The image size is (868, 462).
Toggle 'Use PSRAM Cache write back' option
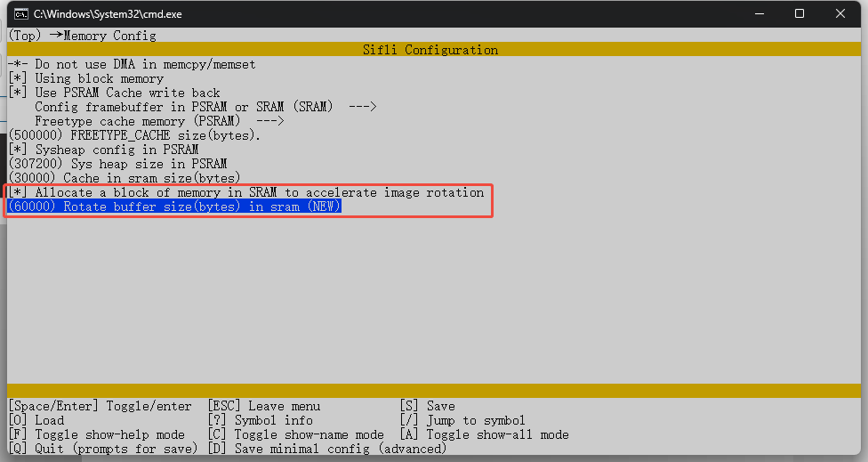(18, 93)
